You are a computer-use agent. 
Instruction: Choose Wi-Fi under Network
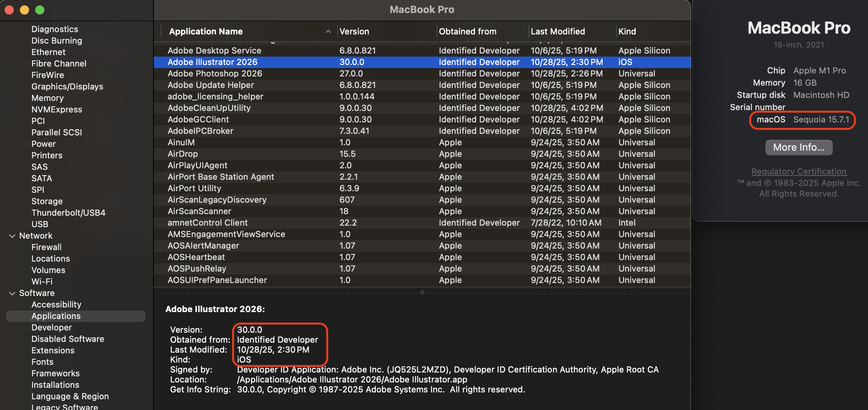(x=42, y=281)
